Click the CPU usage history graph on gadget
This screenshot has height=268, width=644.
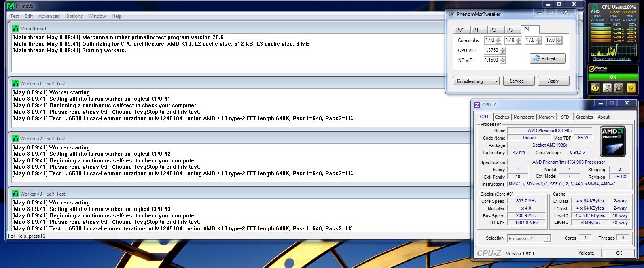pyautogui.click(x=613, y=50)
